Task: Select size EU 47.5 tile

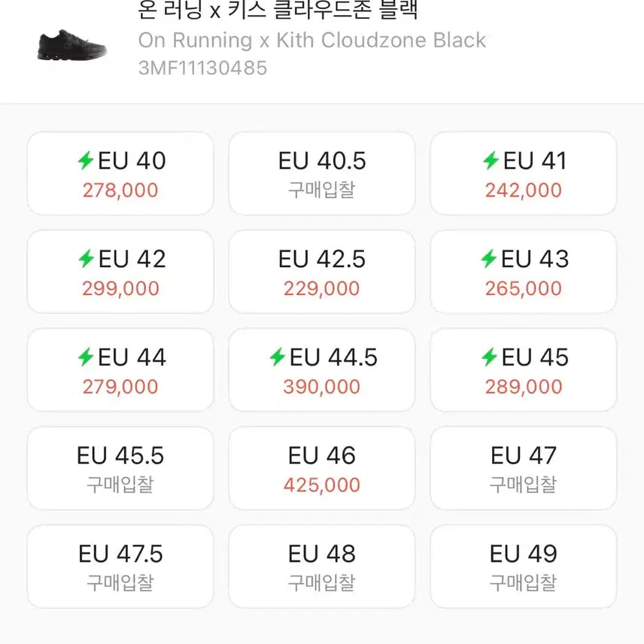Action: pyautogui.click(x=119, y=567)
